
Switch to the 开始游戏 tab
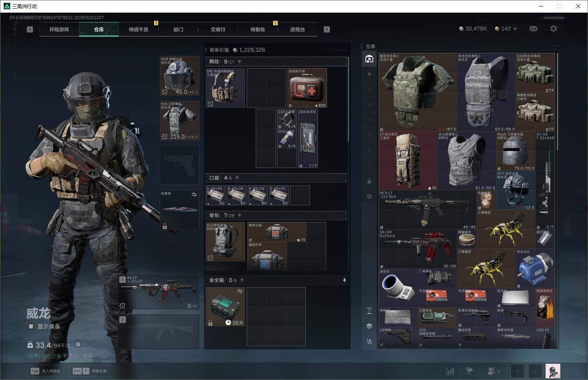click(x=59, y=29)
